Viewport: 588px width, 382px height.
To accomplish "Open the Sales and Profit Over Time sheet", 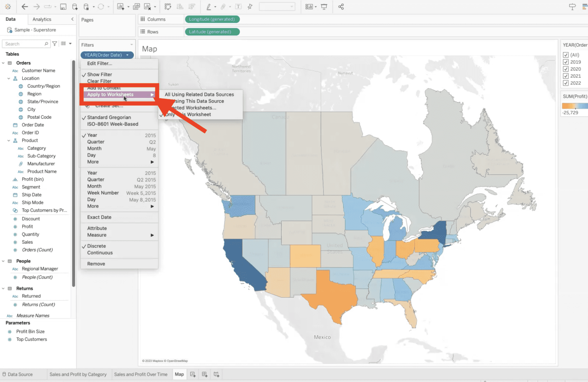I will tap(141, 374).
